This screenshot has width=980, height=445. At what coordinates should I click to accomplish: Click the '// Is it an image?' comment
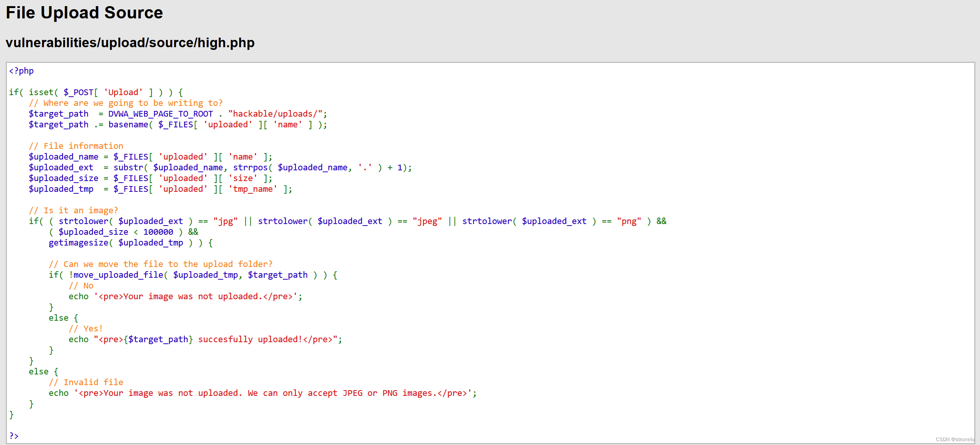point(73,211)
